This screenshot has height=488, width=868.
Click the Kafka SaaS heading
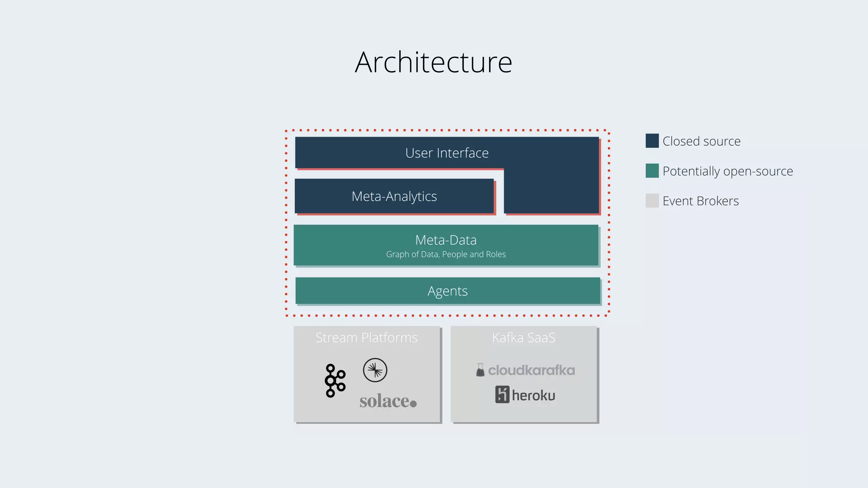coord(524,338)
